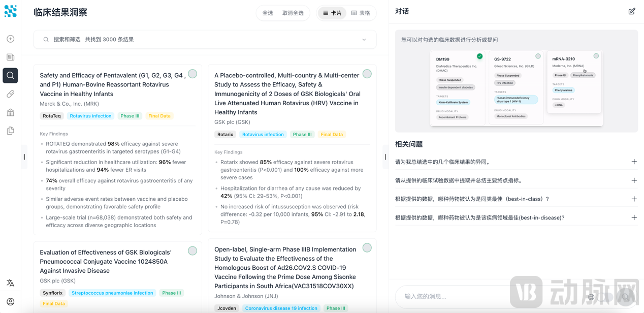Open the pill drug icon in sidebar
This screenshot has width=644, height=313.
pyautogui.click(x=10, y=94)
